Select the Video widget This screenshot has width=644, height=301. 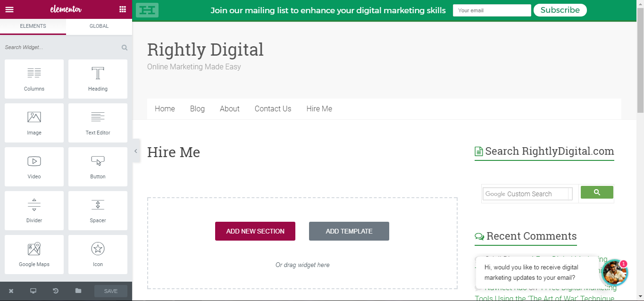point(34,167)
